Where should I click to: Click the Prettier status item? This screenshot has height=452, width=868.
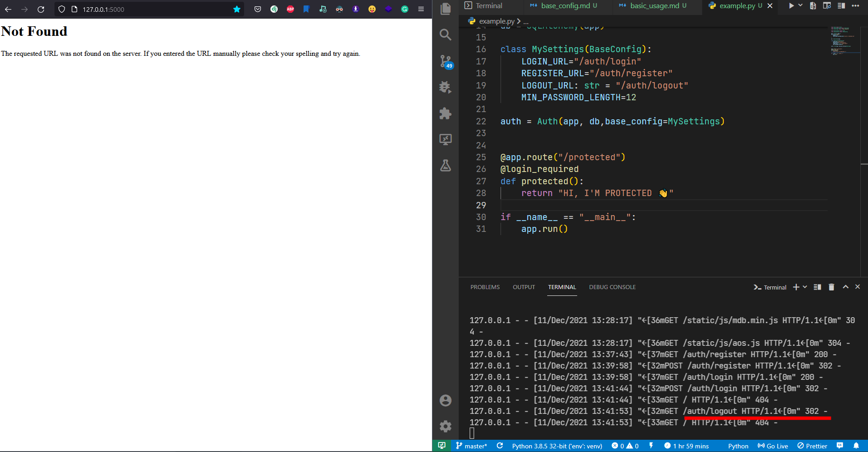click(812, 446)
